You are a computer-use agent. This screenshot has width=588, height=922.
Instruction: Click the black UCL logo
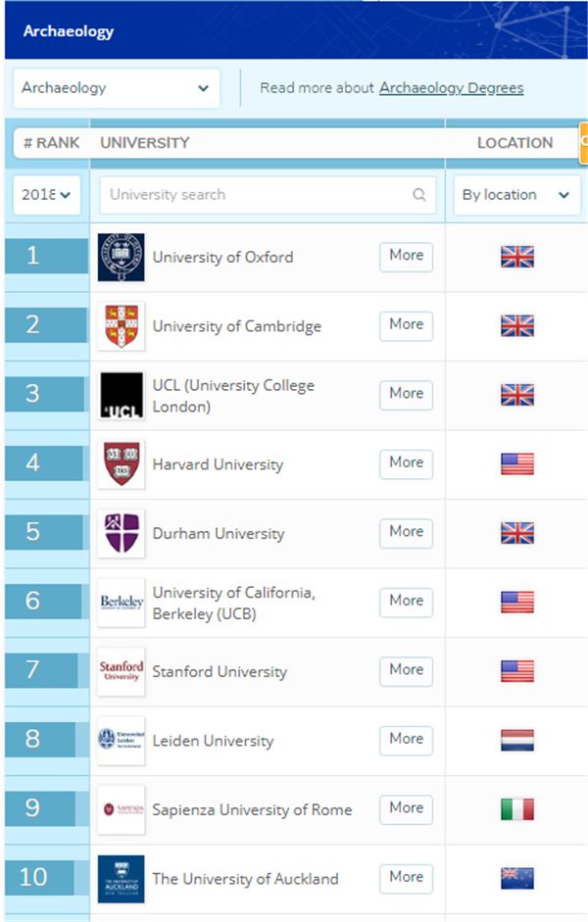[x=122, y=395]
